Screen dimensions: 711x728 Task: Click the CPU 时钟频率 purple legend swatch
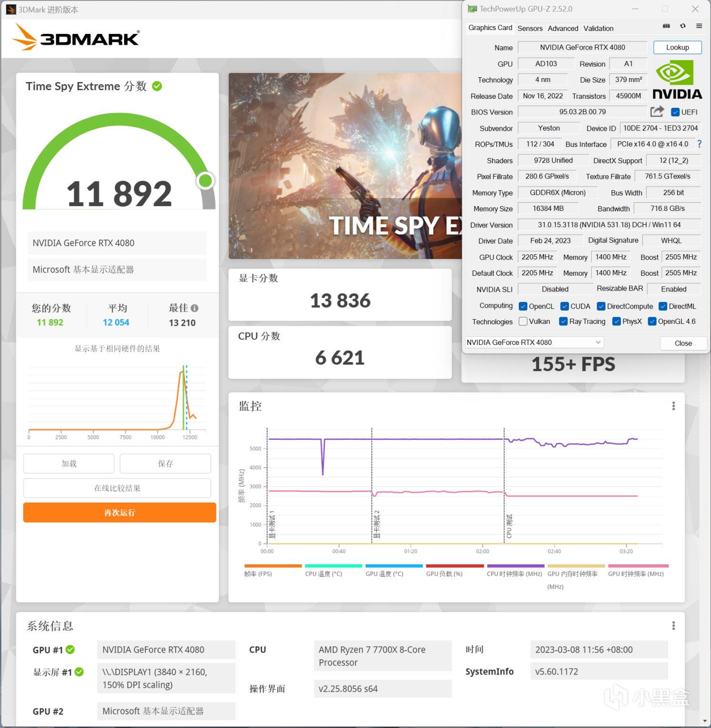(515, 566)
